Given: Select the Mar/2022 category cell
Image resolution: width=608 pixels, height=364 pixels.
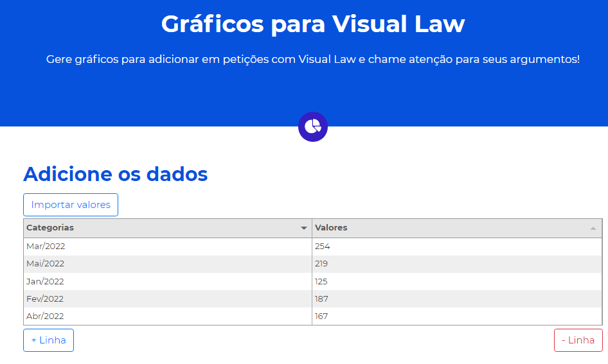Looking at the screenshot, I should pyautogui.click(x=168, y=247).
